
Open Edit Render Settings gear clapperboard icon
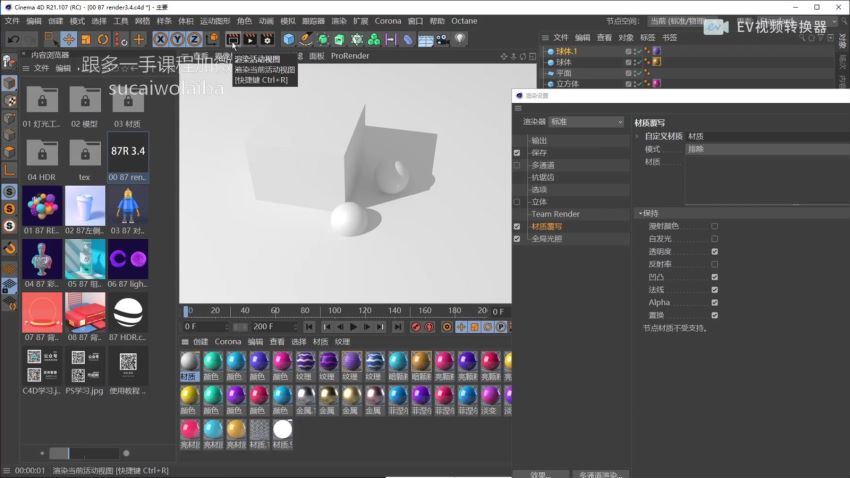coord(267,40)
